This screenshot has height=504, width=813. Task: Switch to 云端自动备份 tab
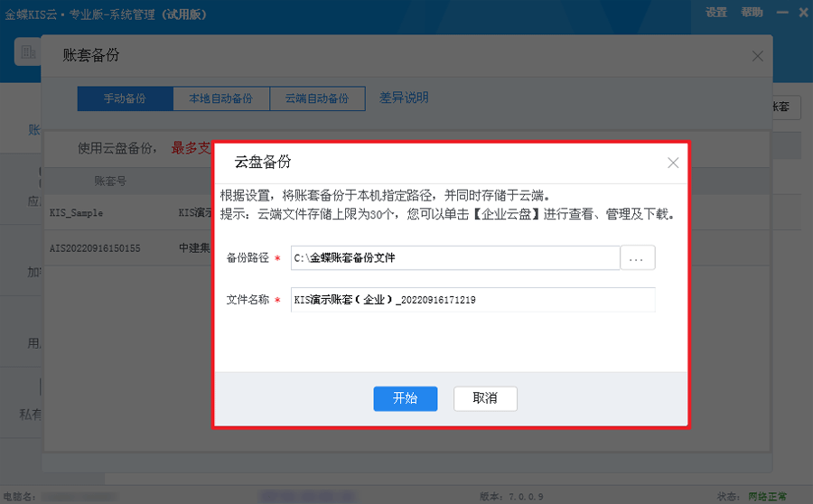tap(317, 98)
